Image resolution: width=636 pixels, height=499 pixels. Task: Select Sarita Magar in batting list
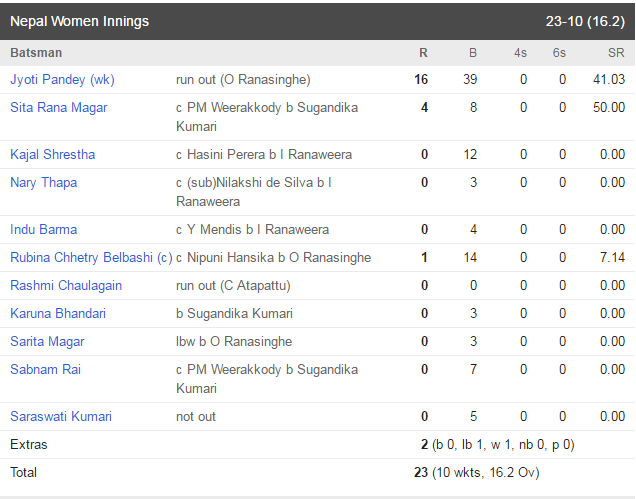pos(47,342)
